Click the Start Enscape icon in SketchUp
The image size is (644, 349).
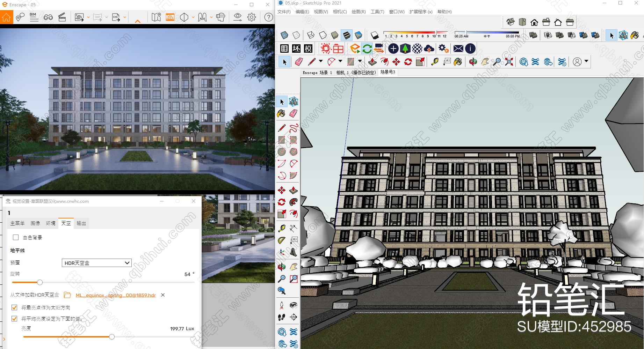click(355, 49)
